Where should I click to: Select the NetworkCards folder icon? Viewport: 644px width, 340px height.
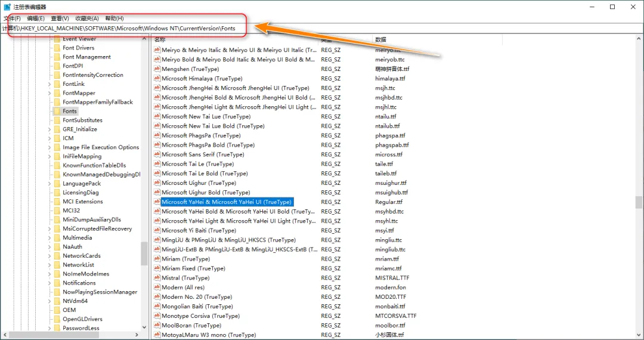pos(57,256)
